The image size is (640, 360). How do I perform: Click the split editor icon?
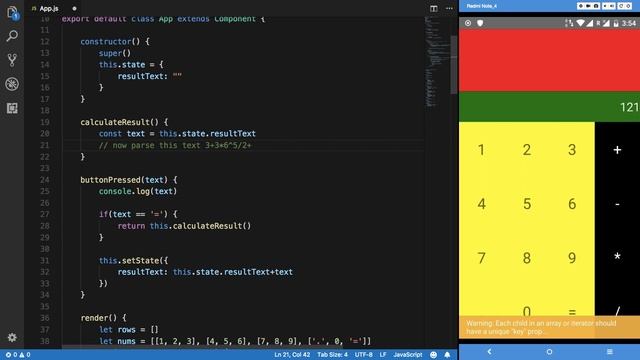click(x=433, y=8)
